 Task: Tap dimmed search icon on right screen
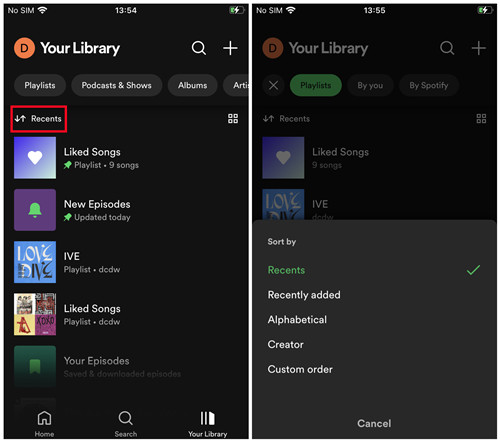pos(447,48)
